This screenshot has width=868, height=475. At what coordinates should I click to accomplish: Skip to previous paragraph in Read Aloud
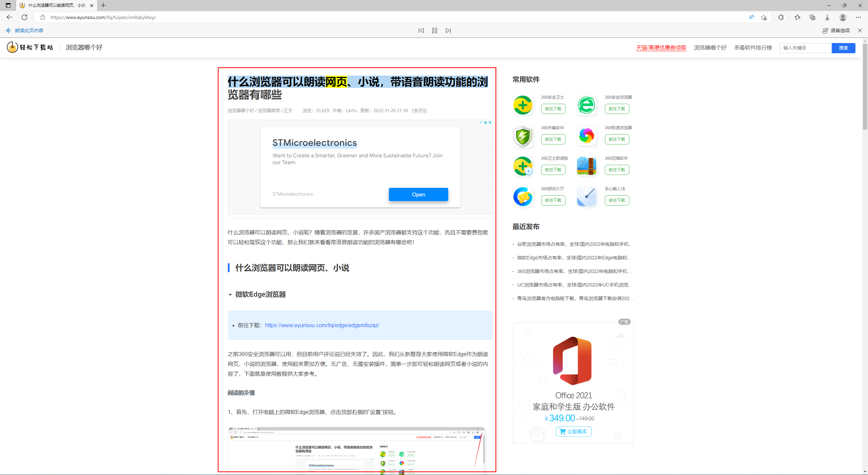click(421, 31)
